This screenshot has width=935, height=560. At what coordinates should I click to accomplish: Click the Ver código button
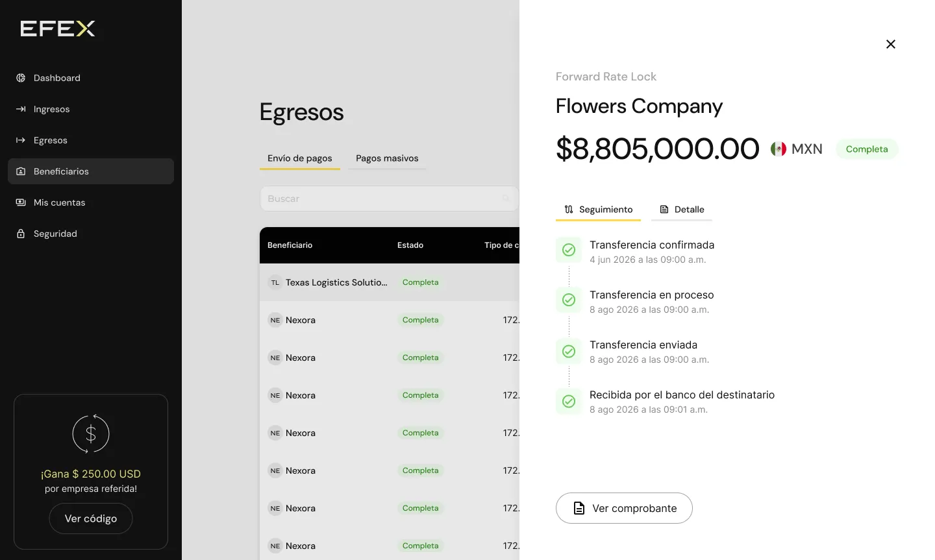click(91, 518)
